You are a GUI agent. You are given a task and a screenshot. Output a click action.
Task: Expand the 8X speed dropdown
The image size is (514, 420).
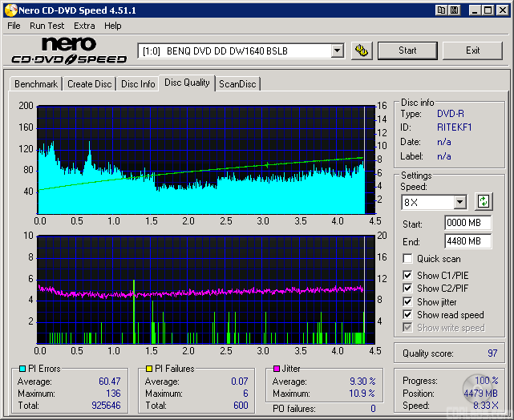(459, 203)
